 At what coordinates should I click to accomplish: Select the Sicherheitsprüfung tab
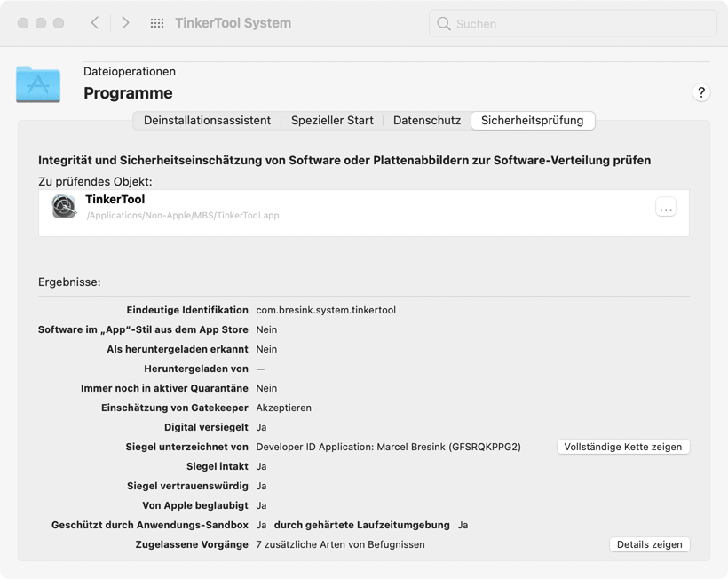click(532, 120)
